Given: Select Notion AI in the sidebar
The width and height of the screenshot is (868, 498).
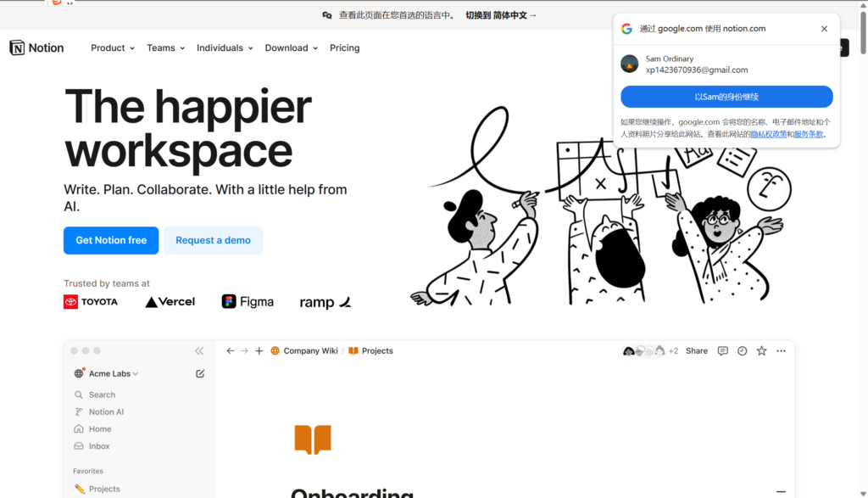Looking at the screenshot, I should point(106,411).
